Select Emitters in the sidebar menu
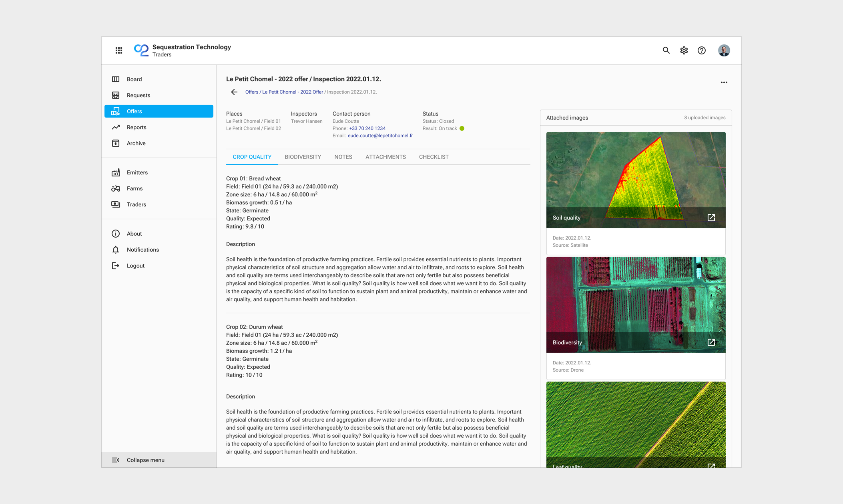Viewport: 843px width, 504px height. click(x=159, y=172)
